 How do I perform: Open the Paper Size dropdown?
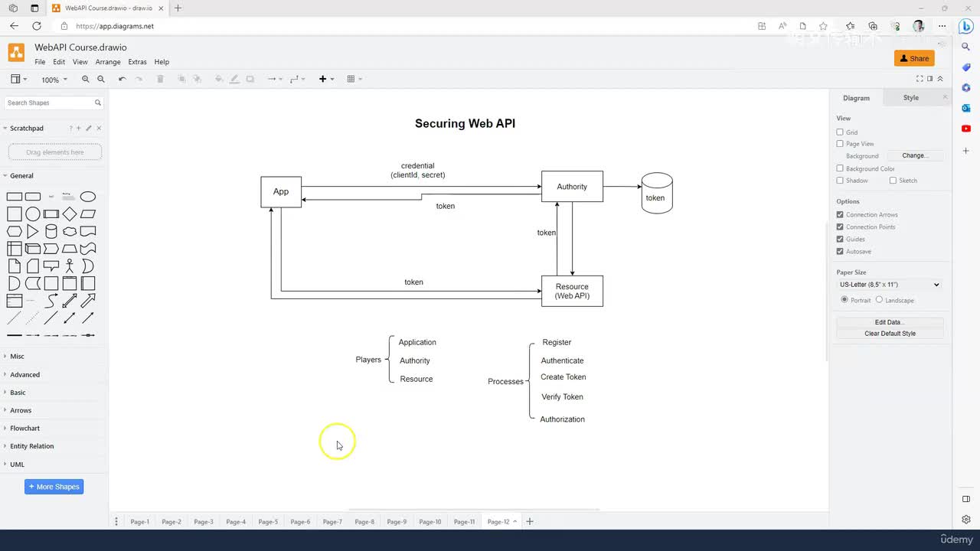coord(890,285)
